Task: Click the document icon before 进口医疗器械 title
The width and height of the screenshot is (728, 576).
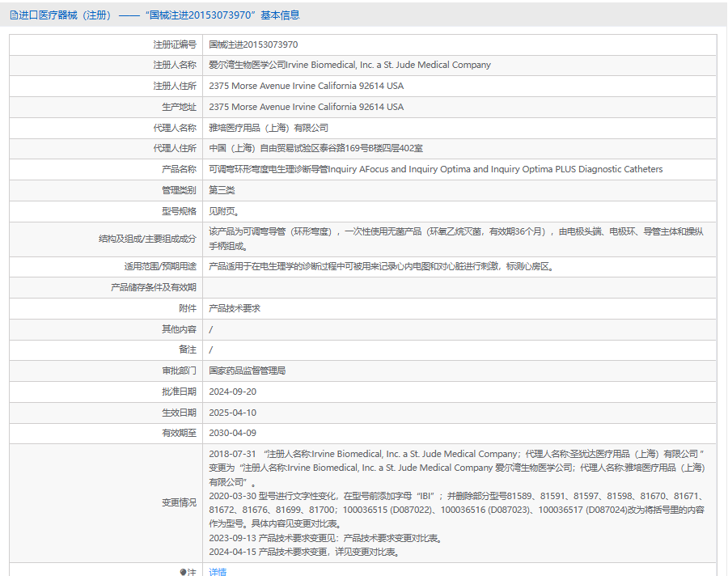Action: coord(14,15)
